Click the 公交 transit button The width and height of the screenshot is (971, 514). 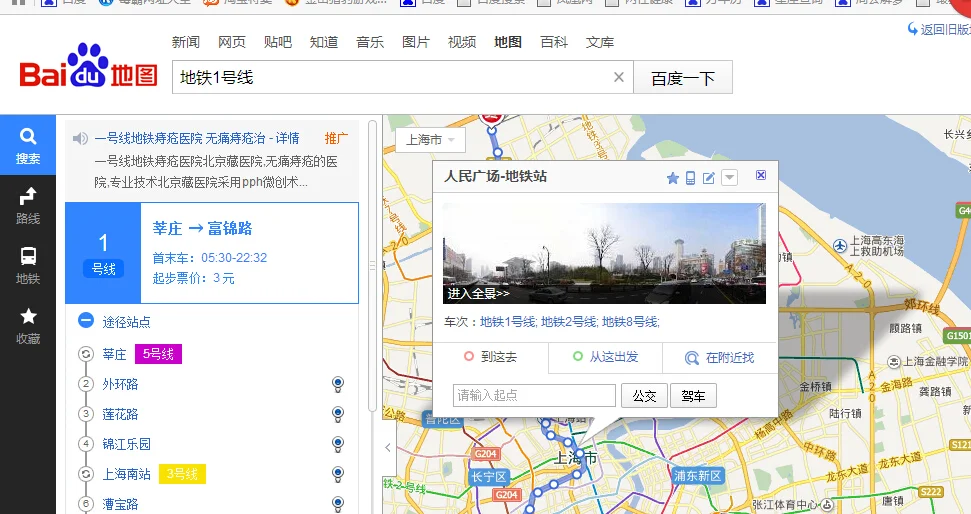click(644, 396)
